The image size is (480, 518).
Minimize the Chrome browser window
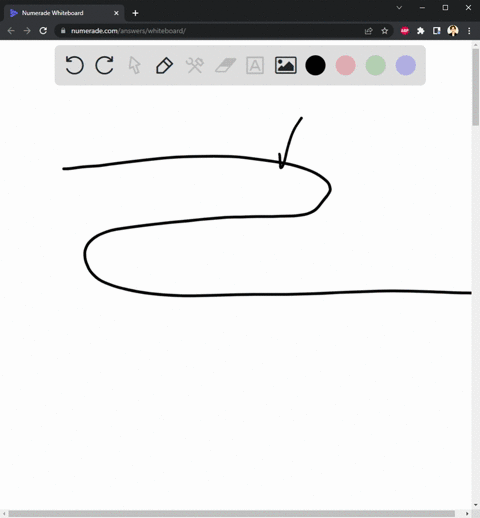pos(422,7)
